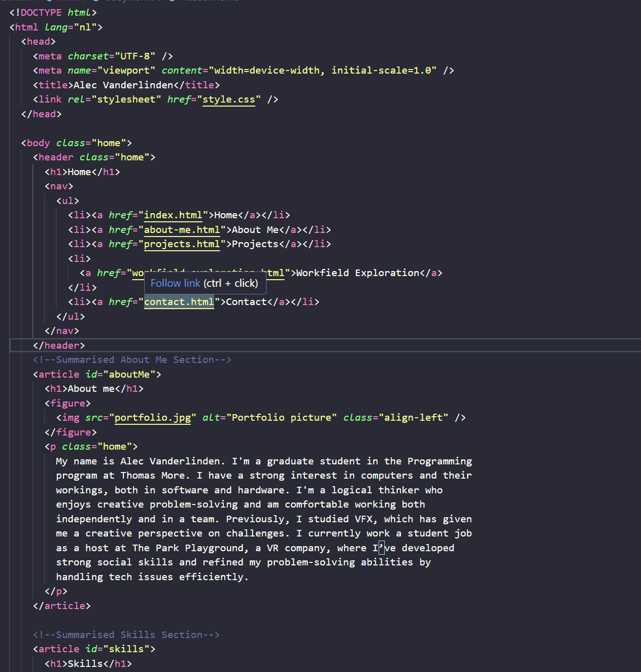Click the "align-left" class value

pos(413,418)
